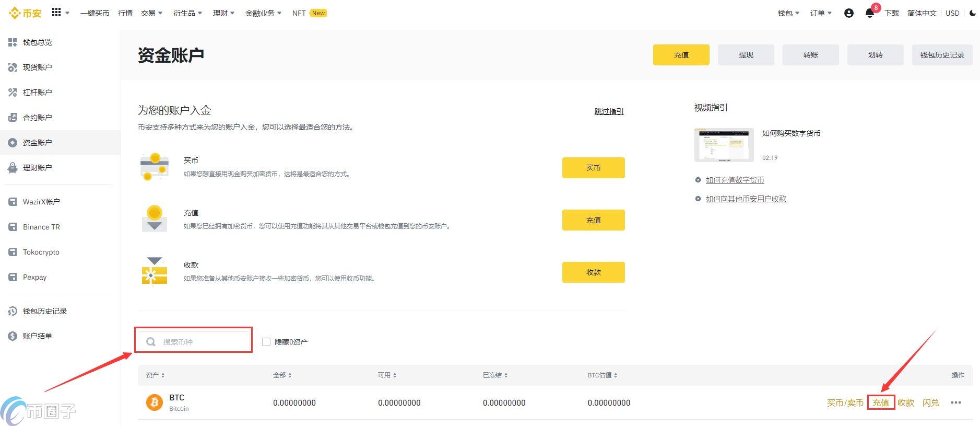
Task: Click the BTC coin icon
Action: 154,402
